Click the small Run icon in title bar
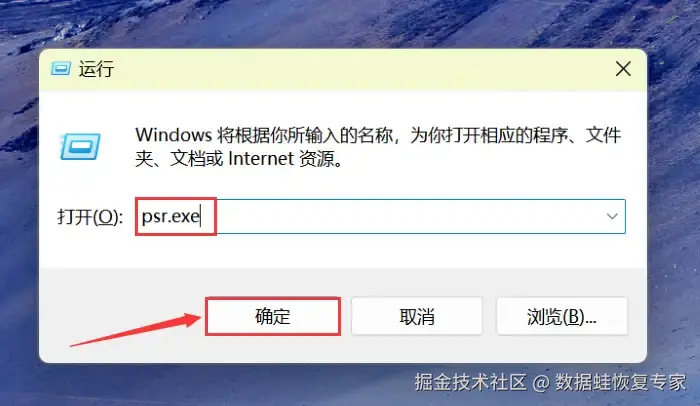The image size is (700, 406). (61, 69)
